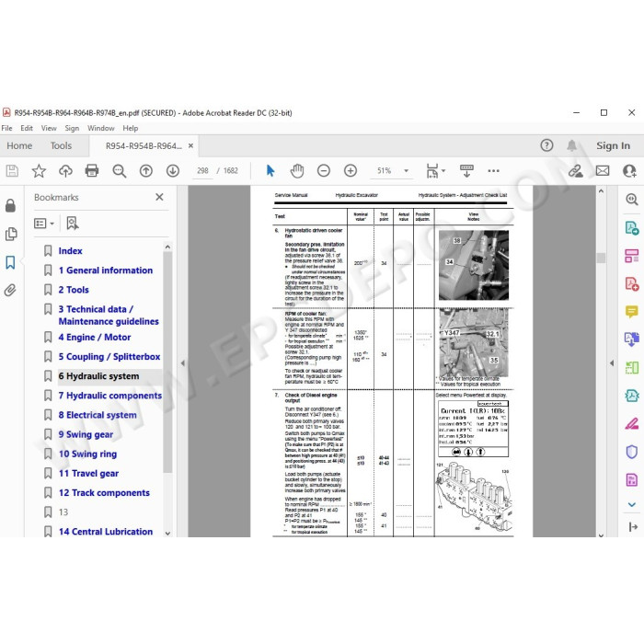The image size is (644, 644).
Task: Open the 12 Track components bookmark
Action: pyautogui.click(x=104, y=492)
